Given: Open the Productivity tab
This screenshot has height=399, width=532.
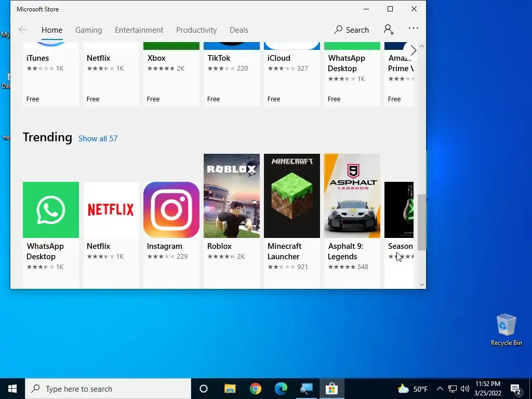Looking at the screenshot, I should (x=196, y=30).
